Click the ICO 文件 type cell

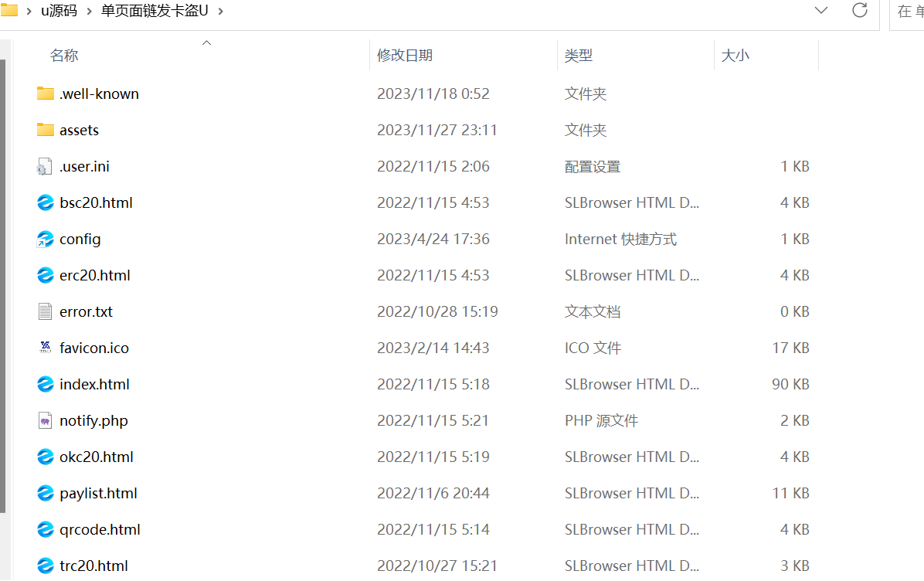pos(593,348)
